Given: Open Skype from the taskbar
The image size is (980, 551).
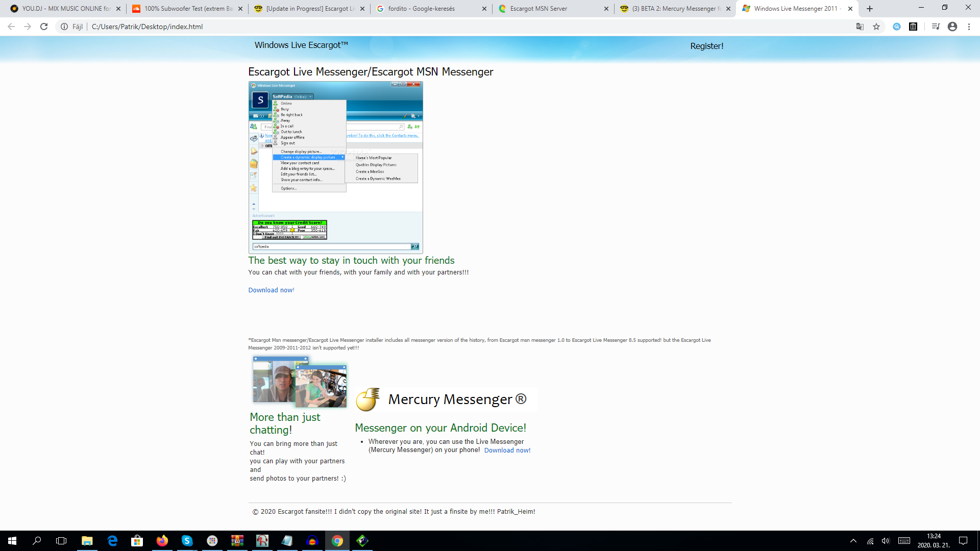Looking at the screenshot, I should (x=187, y=541).
